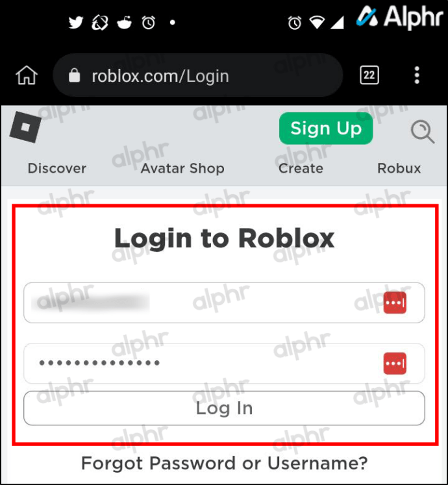448x485 pixels.
Task: Open Forgot Password or Username link
Action: tap(224, 464)
